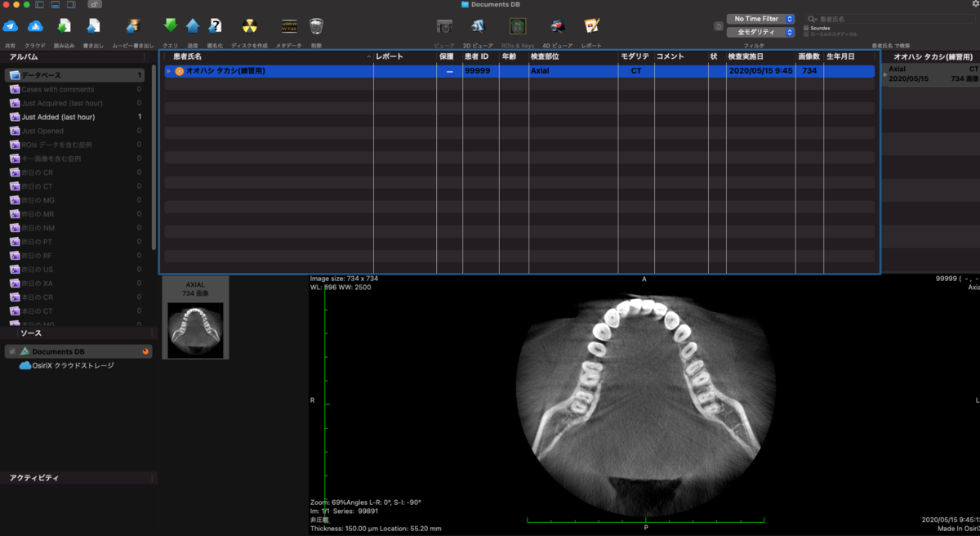Toggle the ローカルのスタディのみ checkbox
980x536 pixels.
806,33
